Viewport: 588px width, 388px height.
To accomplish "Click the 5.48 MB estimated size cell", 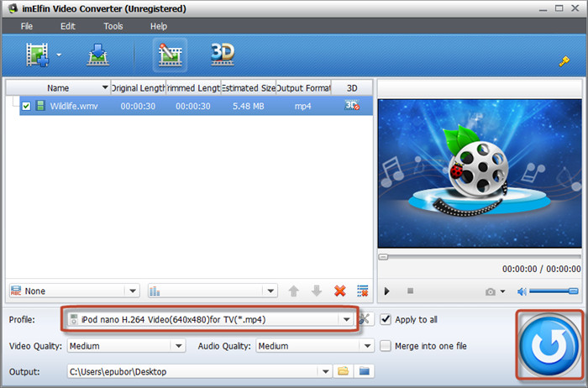I will [x=249, y=106].
